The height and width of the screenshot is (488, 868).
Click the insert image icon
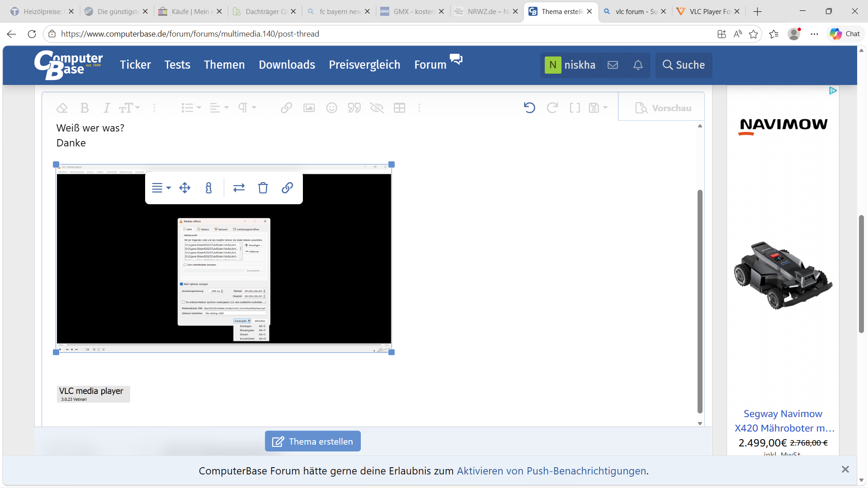coord(309,108)
